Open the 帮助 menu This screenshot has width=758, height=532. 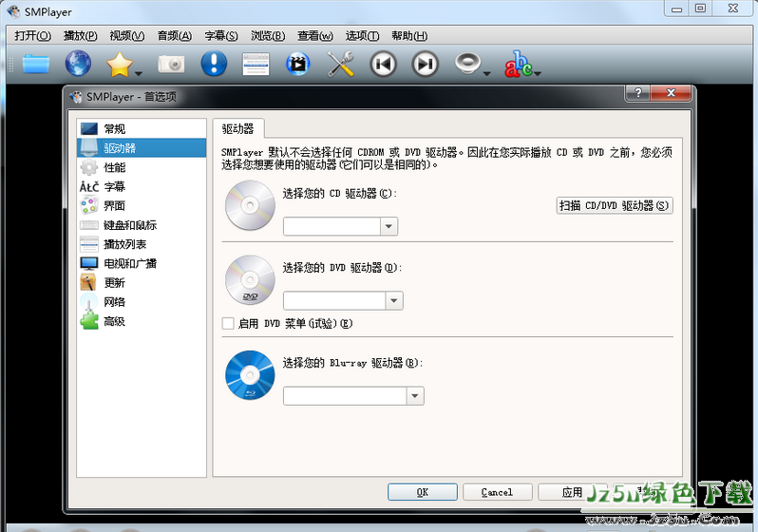coord(409,36)
